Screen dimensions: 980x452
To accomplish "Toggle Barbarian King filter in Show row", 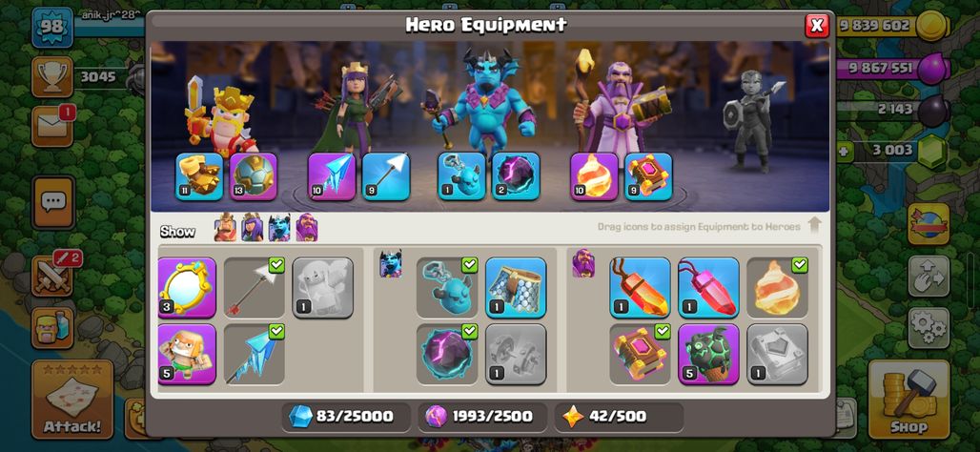I will [x=225, y=228].
